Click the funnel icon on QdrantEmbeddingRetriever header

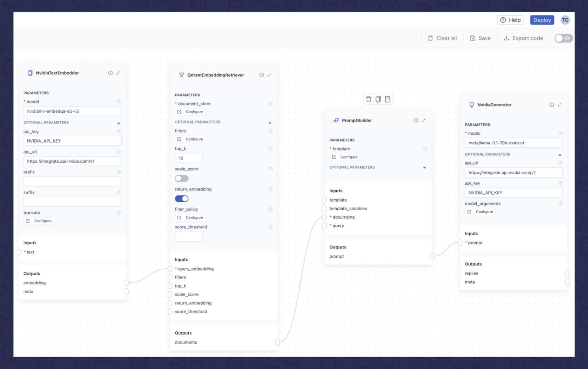pyautogui.click(x=181, y=75)
